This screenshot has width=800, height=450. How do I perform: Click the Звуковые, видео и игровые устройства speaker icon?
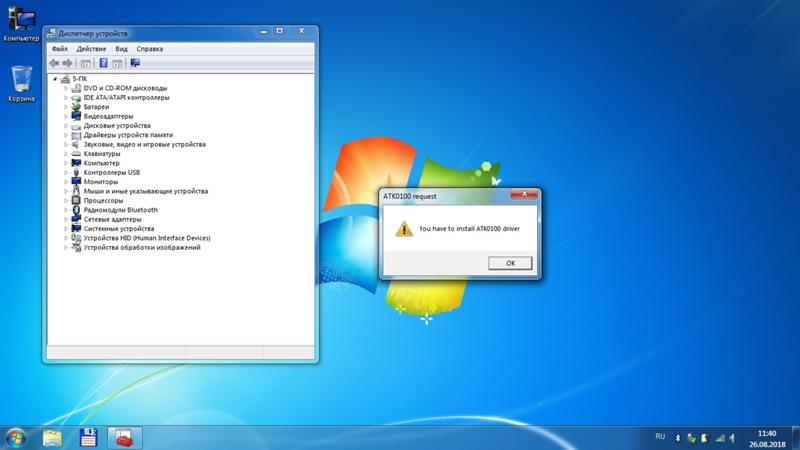[x=76, y=144]
